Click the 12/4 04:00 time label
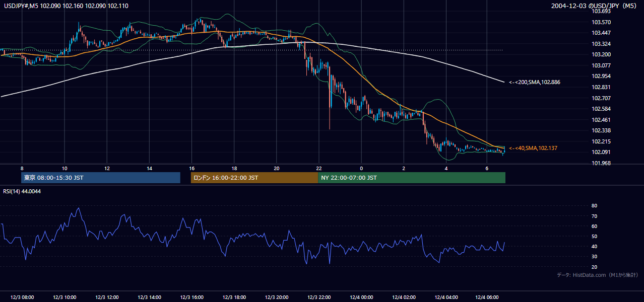 coord(446,297)
